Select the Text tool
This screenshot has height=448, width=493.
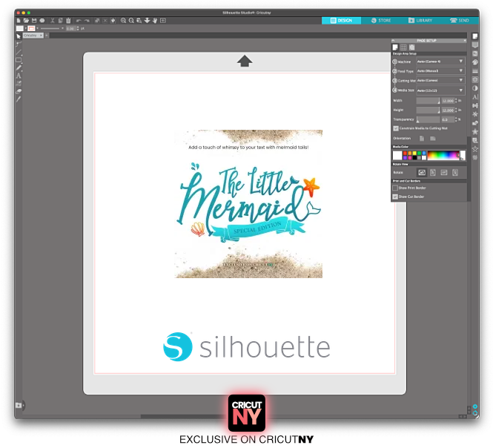[19, 76]
